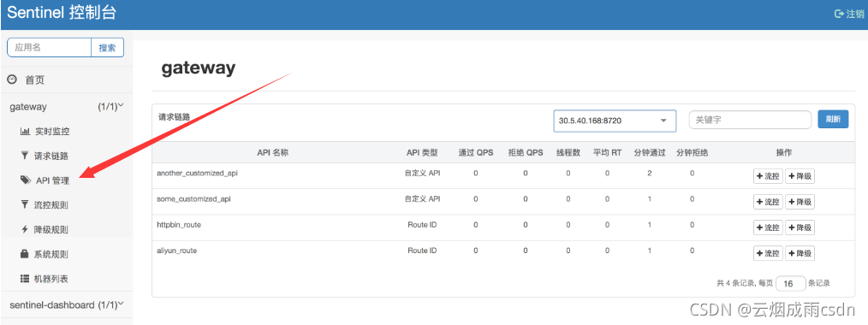868x325 pixels.
Task: Click the 通过 QPS column header
Action: point(476,152)
